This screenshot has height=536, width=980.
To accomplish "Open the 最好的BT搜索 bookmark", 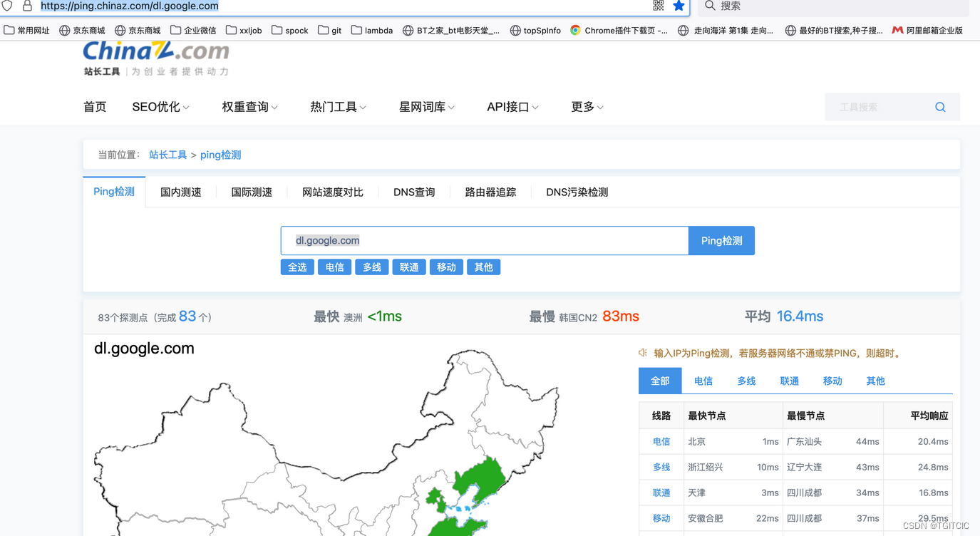I will click(x=834, y=30).
